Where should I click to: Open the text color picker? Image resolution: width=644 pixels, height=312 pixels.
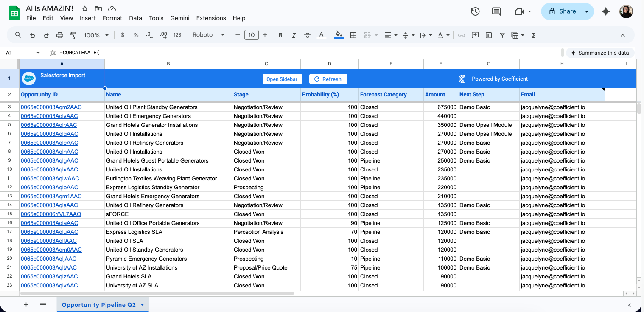322,35
